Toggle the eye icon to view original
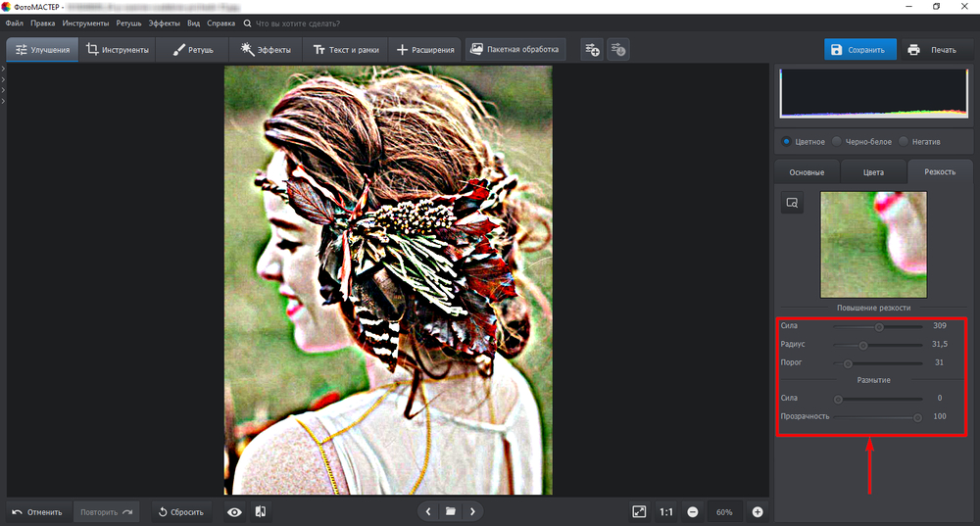 click(234, 511)
